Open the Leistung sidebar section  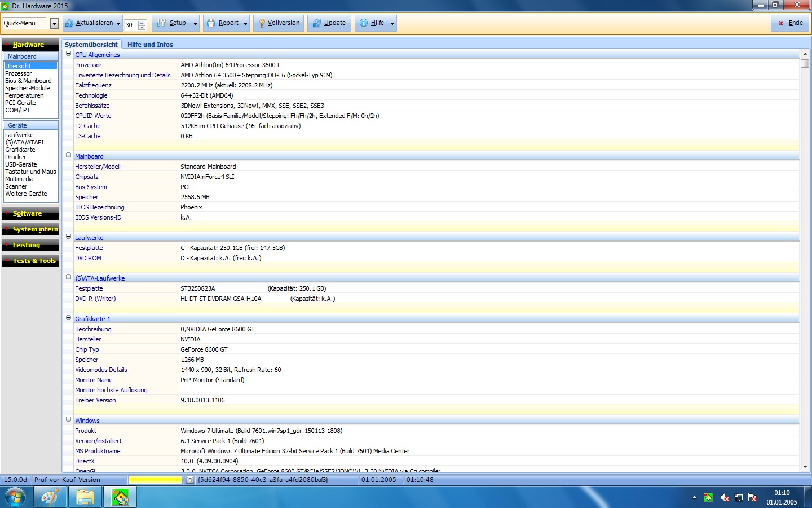pyautogui.click(x=30, y=245)
